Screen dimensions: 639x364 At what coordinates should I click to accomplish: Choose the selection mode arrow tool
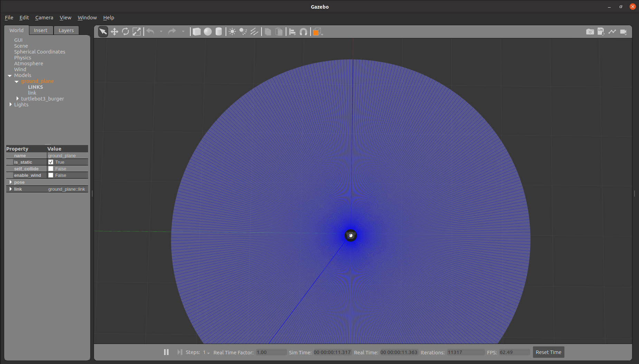pyautogui.click(x=103, y=32)
